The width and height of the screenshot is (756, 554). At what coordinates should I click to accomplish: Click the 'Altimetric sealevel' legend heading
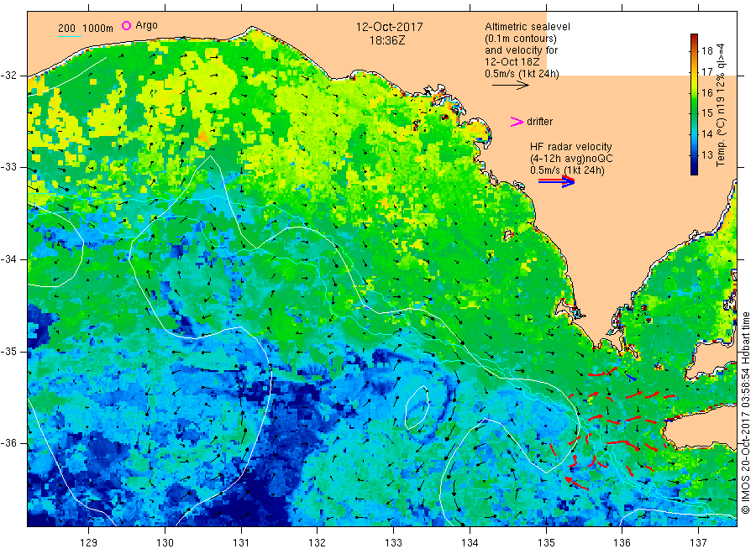pyautogui.click(x=528, y=27)
